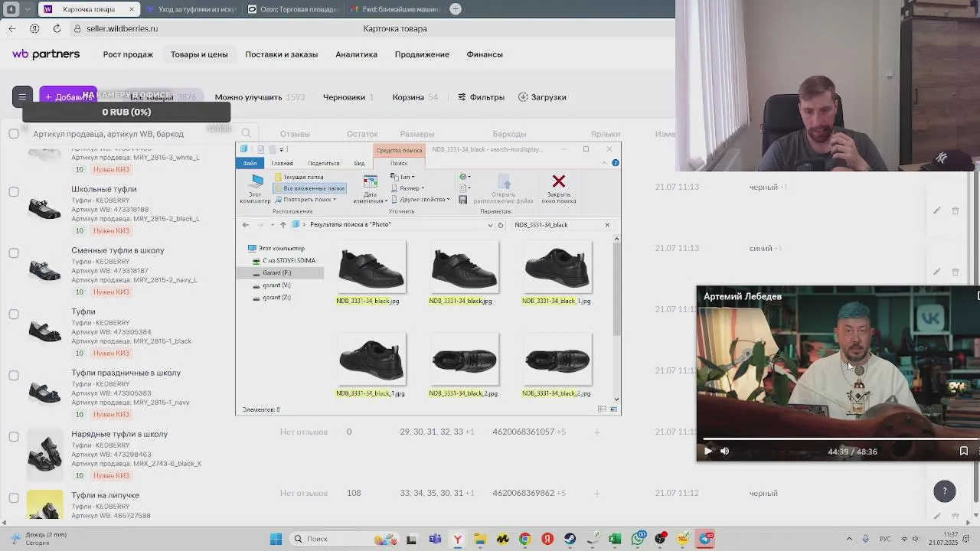
Task: Switch to the Главная ribbon tab
Action: point(282,163)
